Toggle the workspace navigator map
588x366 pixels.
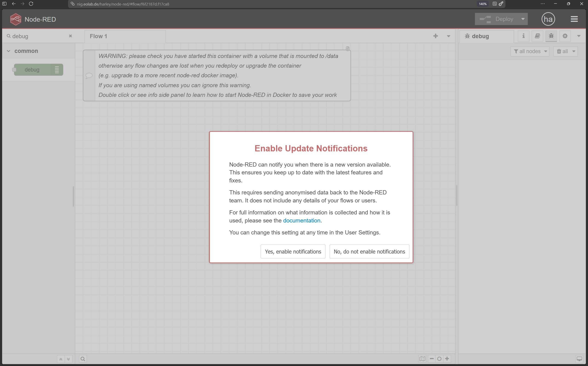422,359
